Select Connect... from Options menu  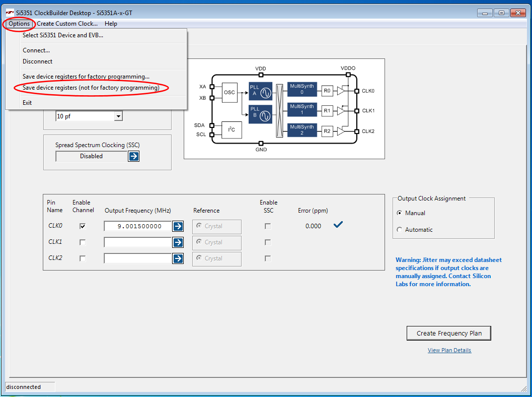click(36, 50)
